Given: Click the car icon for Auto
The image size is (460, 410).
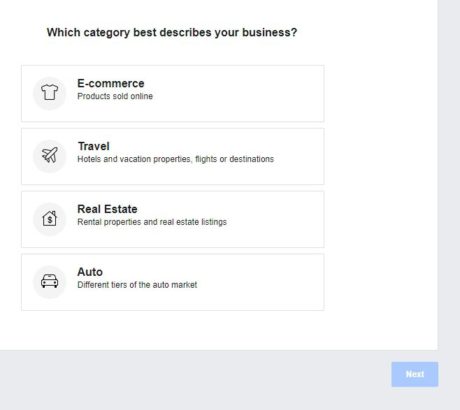Looking at the screenshot, I should pyautogui.click(x=50, y=281).
